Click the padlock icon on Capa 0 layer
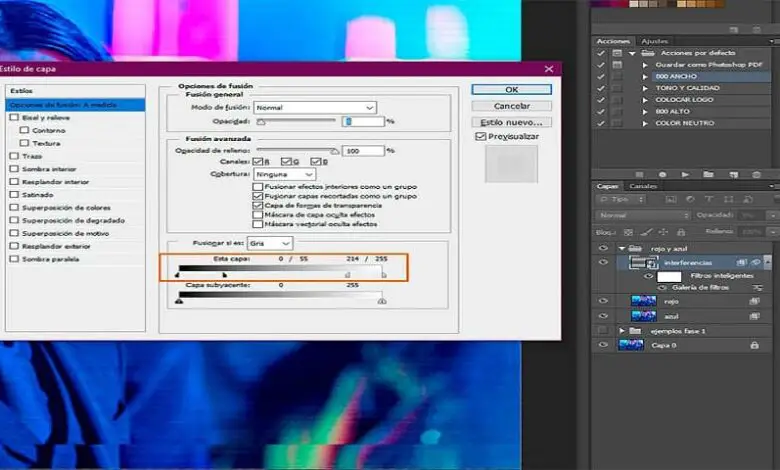The width and height of the screenshot is (780, 470). click(755, 345)
